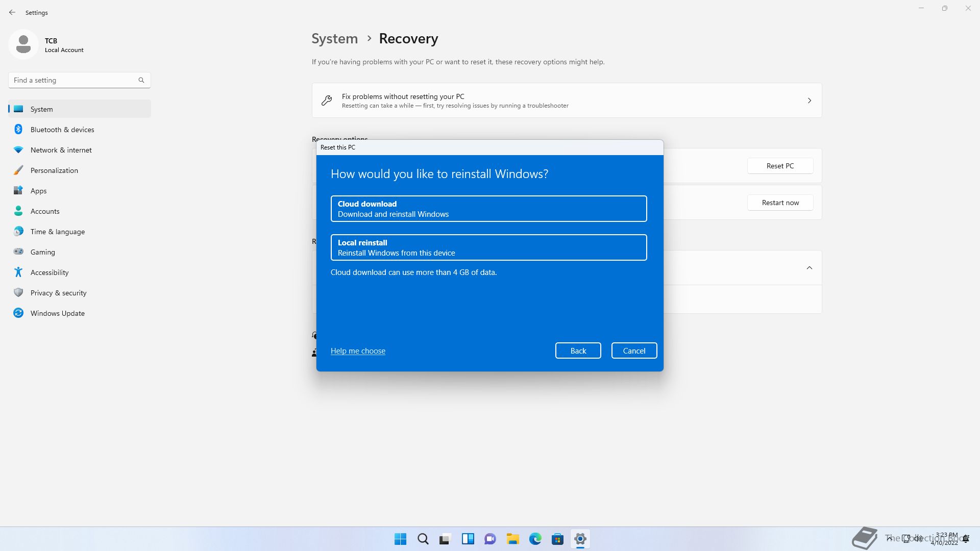Image resolution: width=980 pixels, height=551 pixels.
Task: Click the Accessibility figure icon
Action: point(18,272)
